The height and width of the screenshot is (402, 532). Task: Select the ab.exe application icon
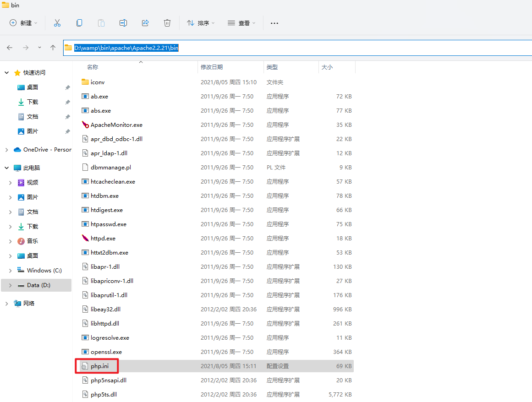85,96
